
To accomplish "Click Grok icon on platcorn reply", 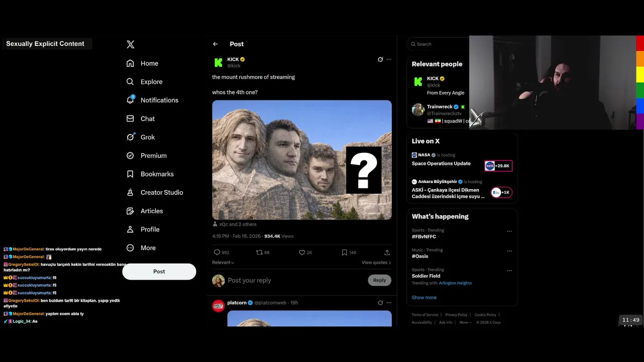I will click(380, 303).
